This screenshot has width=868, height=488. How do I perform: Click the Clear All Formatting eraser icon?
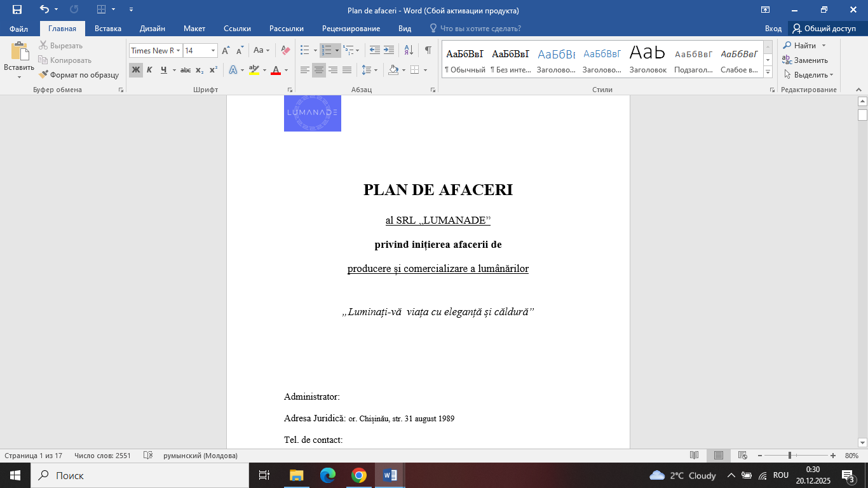pos(285,50)
